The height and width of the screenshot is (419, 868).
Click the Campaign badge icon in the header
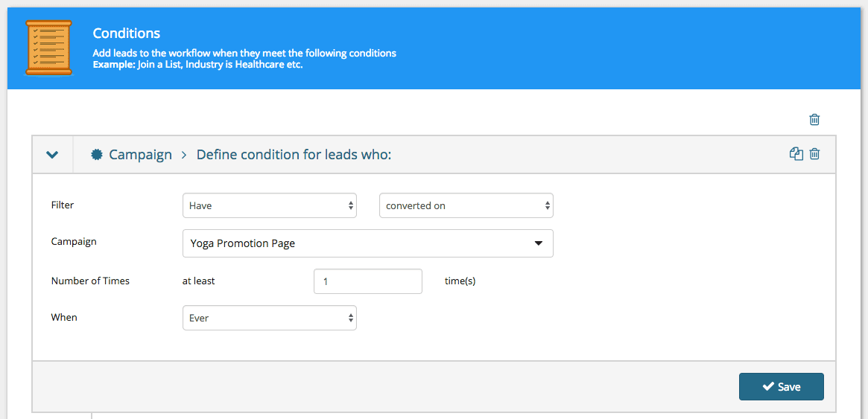coord(96,155)
